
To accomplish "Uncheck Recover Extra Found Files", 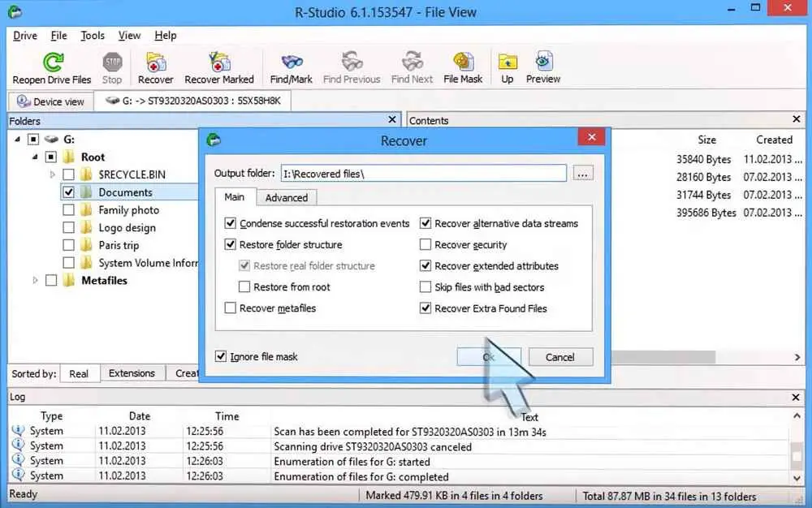I will 425,308.
